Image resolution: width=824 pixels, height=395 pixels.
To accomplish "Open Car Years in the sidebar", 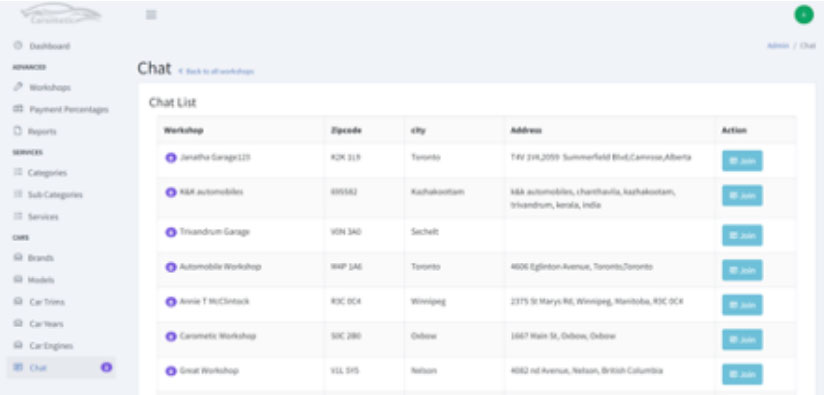I will (46, 324).
